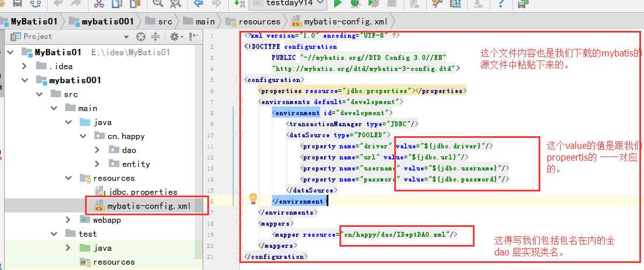Collapse the test folder arrow

[x=54, y=234]
